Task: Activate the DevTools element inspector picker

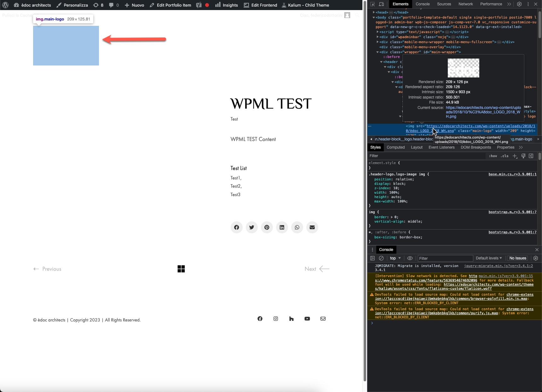Action: pos(372,4)
